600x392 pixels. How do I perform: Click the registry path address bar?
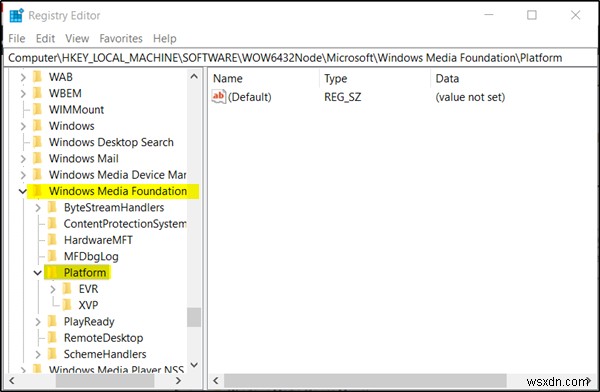tap(300, 58)
